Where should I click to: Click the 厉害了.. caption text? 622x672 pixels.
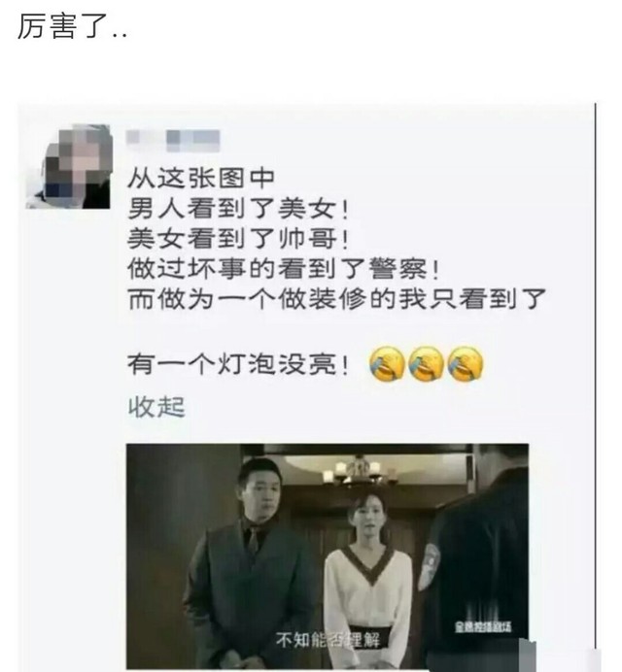72,26
